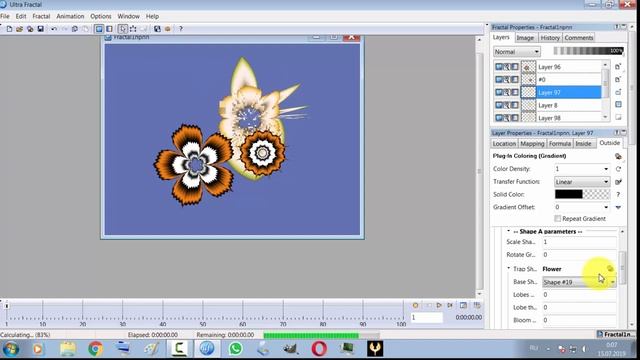This screenshot has height=360, width=640.
Task: Toggle visibility of Layer 98
Action: pyautogui.click(x=499, y=118)
